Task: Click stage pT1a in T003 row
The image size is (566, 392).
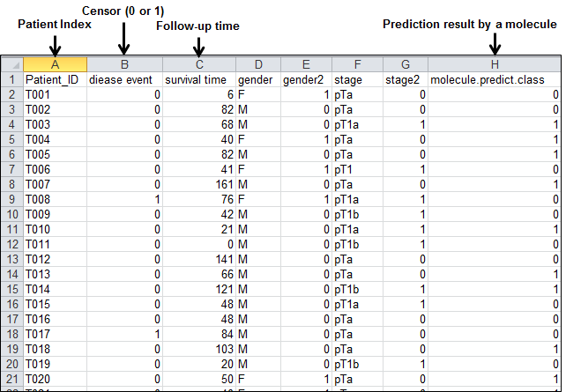Action: pyautogui.click(x=357, y=124)
